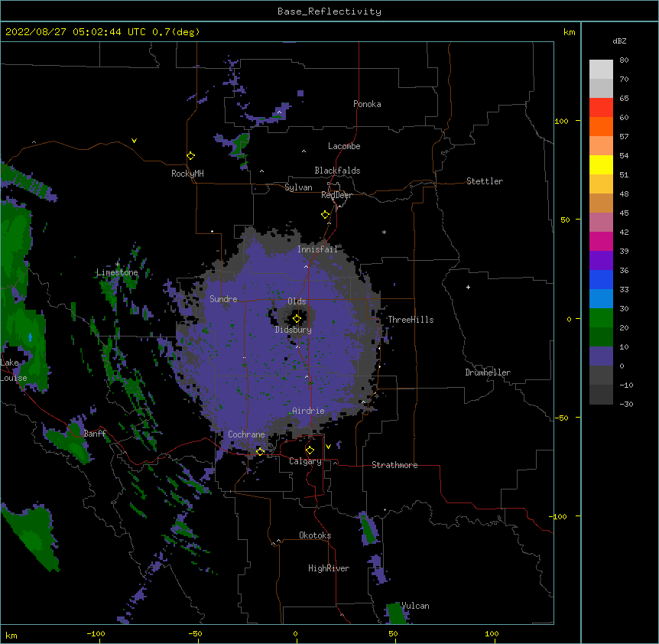Click the RedDeer city label

coord(336,195)
